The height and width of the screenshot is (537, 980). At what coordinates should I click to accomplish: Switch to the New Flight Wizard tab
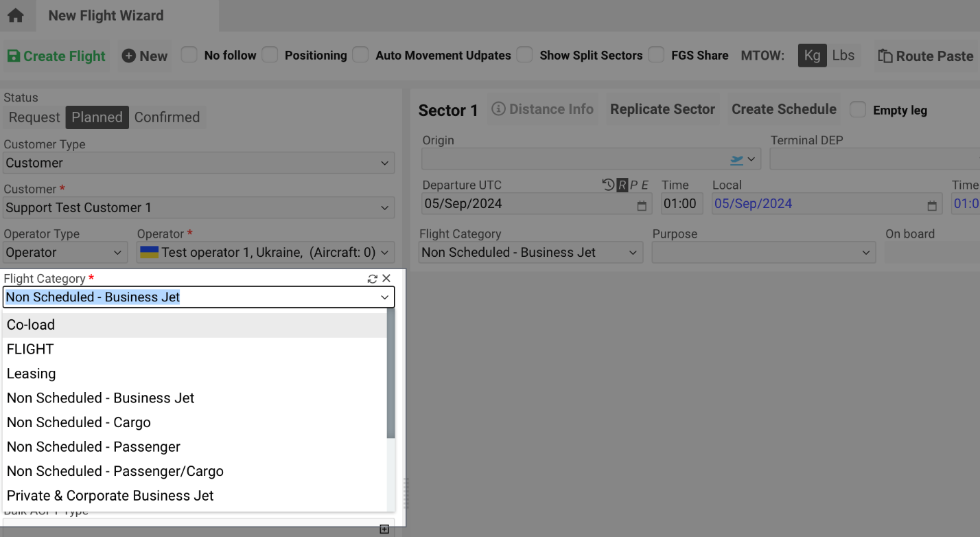(105, 14)
